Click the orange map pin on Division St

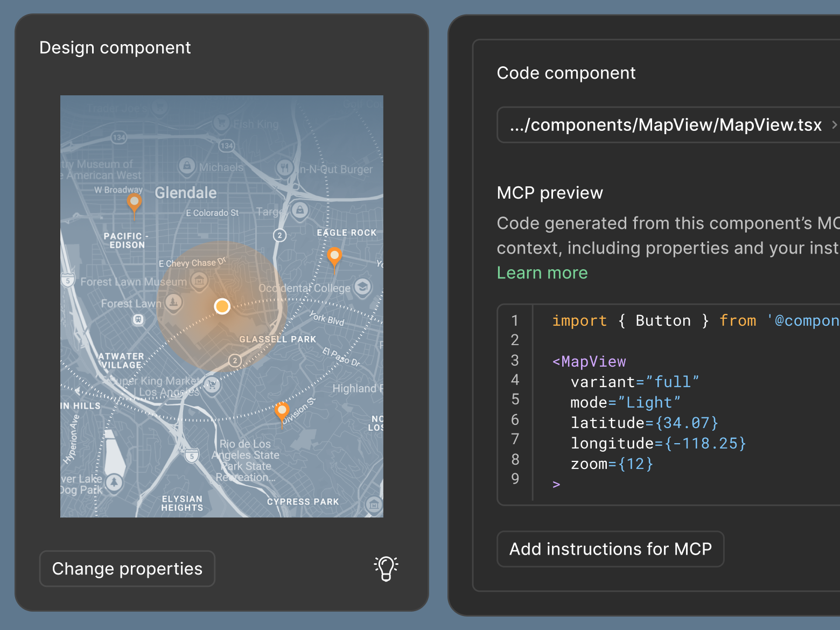pyautogui.click(x=282, y=414)
